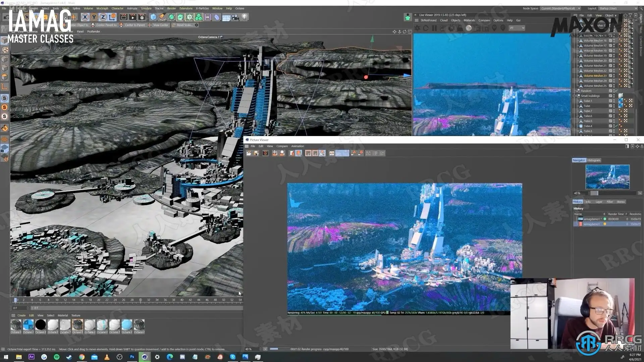Click Open file icon in Picture Viewer
Screen dimensions: 644x362
[x=249, y=153]
